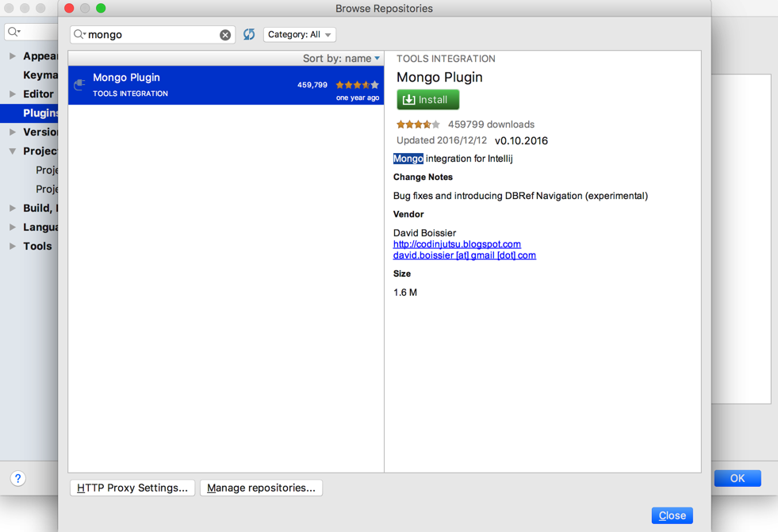778x532 pixels.
Task: Click the search magnifier icon in Browse Repositories
Action: coord(79,34)
